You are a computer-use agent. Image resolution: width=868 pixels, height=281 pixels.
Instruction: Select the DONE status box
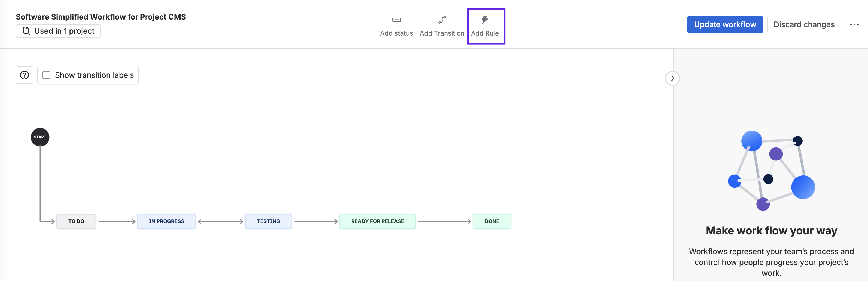coord(492,221)
